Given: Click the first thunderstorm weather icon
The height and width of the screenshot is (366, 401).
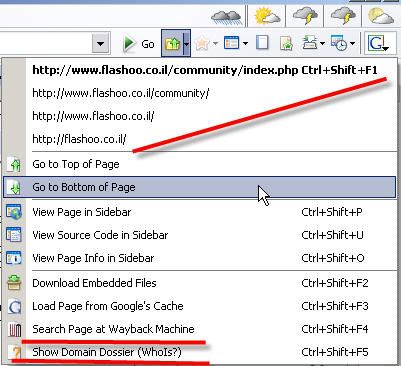Looking at the screenshot, I should pos(305,16).
